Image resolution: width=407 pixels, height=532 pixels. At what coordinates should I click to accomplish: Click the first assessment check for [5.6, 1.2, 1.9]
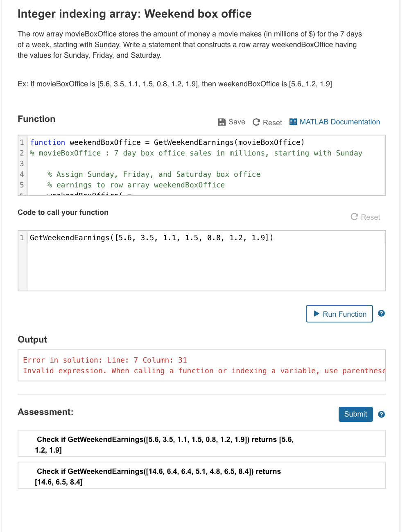coord(201,444)
